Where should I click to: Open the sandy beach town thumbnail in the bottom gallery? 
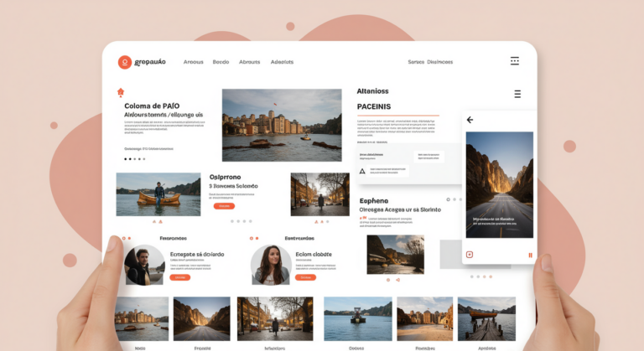tap(425, 319)
